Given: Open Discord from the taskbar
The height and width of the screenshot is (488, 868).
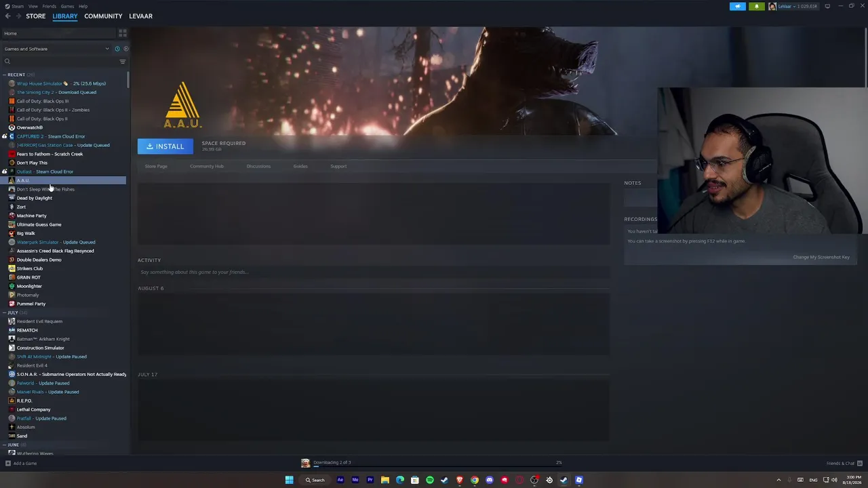Looking at the screenshot, I should pyautogui.click(x=490, y=480).
